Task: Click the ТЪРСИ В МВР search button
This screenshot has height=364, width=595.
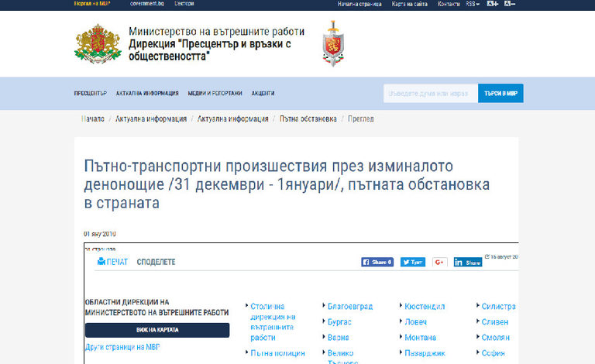Action: [500, 93]
